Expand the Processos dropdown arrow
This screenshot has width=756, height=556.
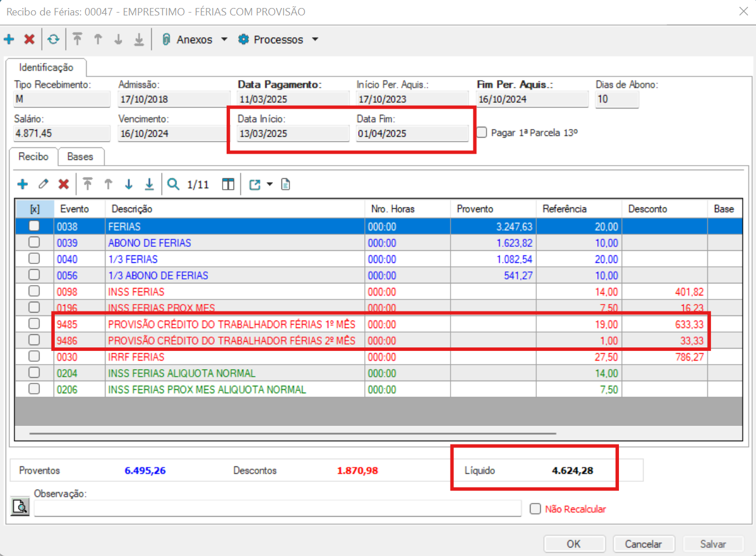click(x=315, y=39)
